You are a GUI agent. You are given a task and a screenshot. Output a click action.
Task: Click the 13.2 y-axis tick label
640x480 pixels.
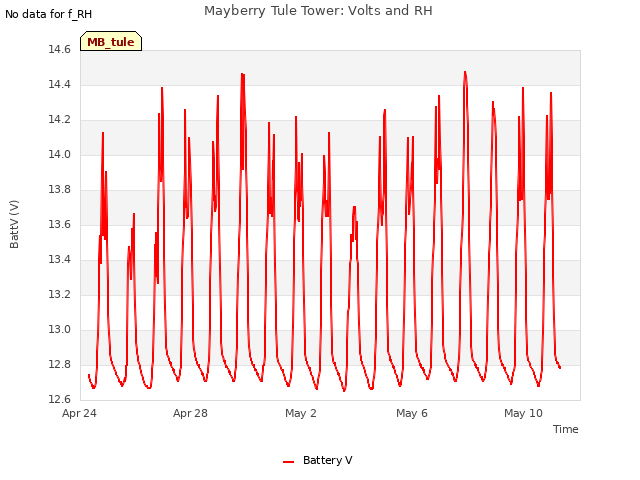[x=60, y=295]
